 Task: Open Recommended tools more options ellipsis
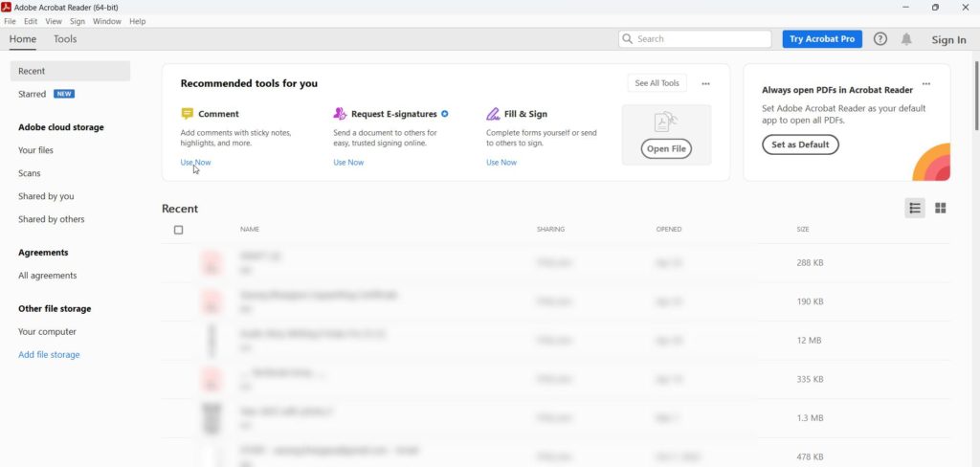(705, 84)
